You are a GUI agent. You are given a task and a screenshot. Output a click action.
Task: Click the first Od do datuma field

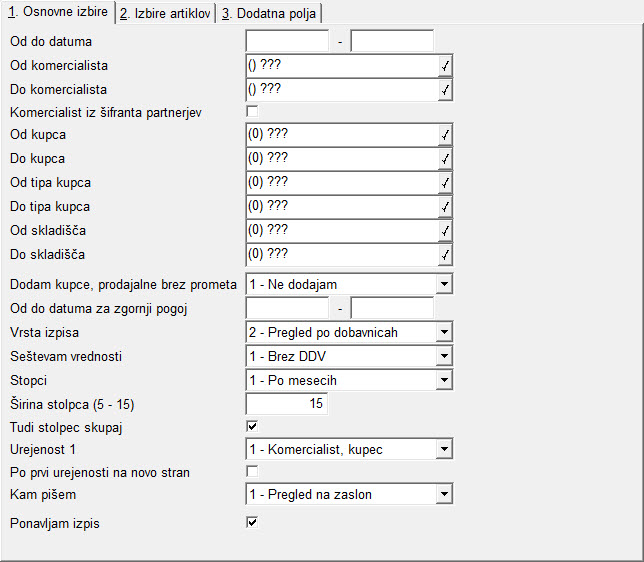click(x=288, y=41)
